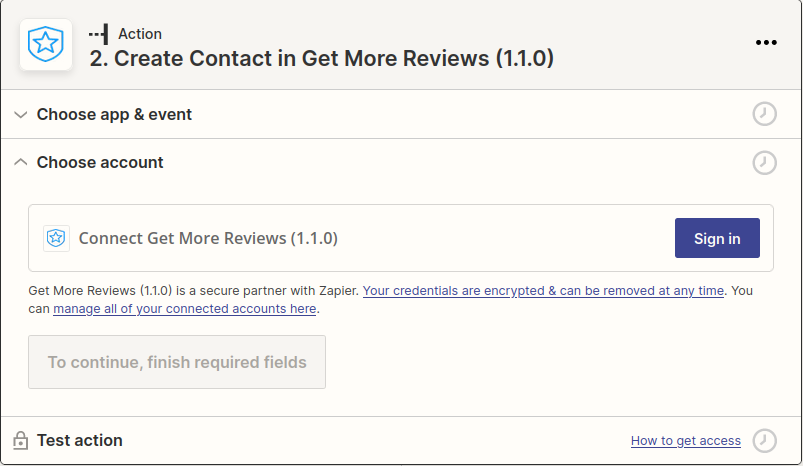Image resolution: width=803 pixels, height=466 pixels.
Task: Click the clock status icon for Test action
Action: [764, 440]
